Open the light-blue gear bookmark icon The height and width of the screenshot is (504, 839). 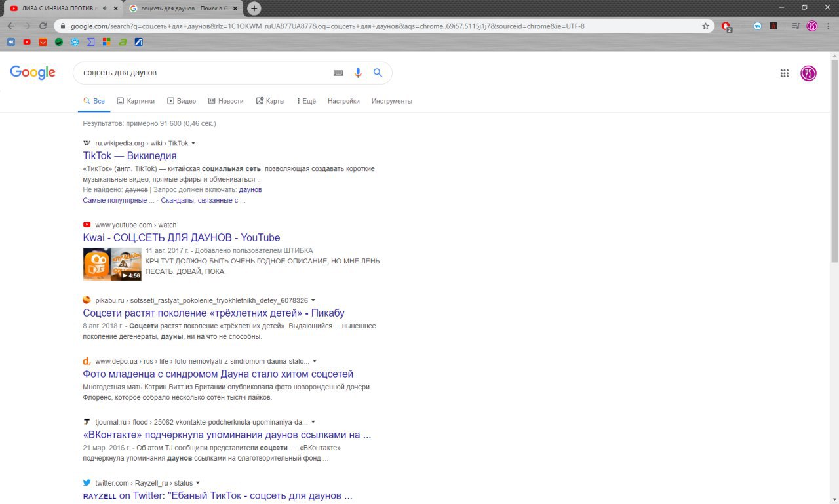click(75, 42)
